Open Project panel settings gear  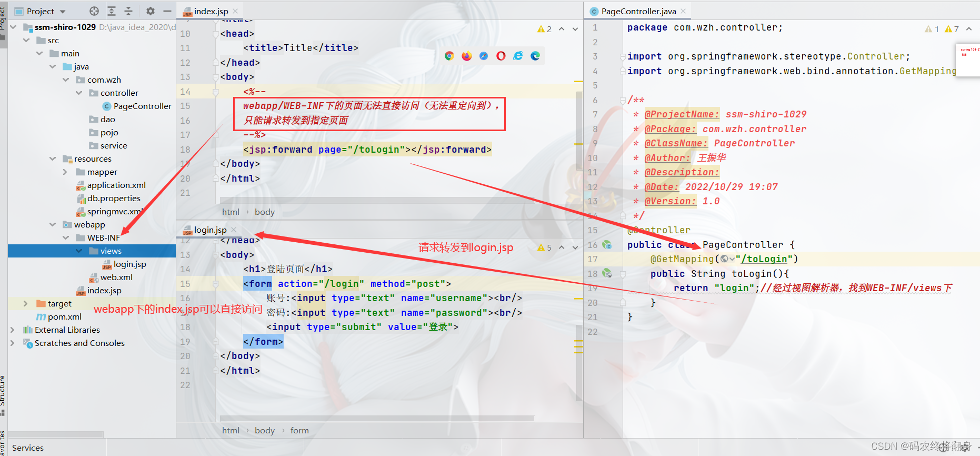(151, 11)
